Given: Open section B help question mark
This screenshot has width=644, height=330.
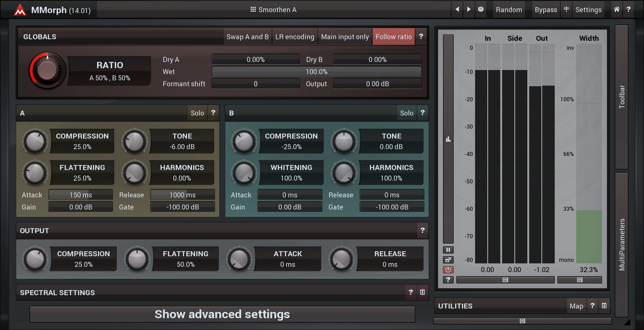Looking at the screenshot, I should pos(422,113).
